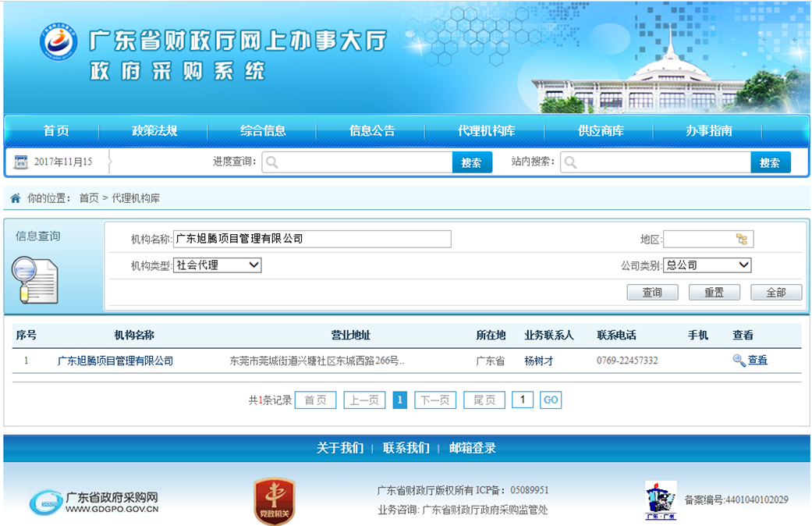Open the 信息公告 navigation tab
The width and height of the screenshot is (812, 526).
click(x=372, y=130)
